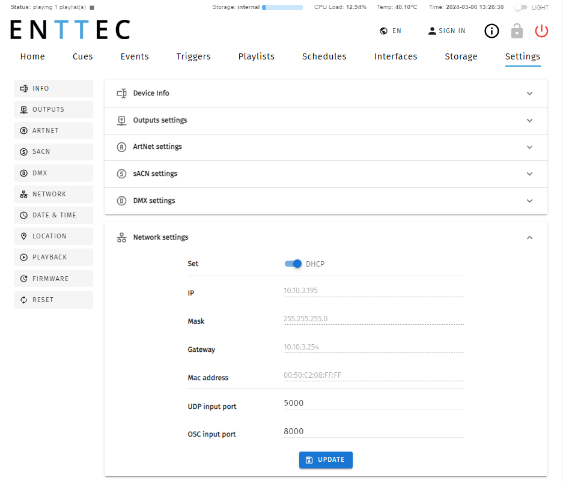Image resolution: width=563 pixels, height=481 pixels.
Task: Click the sACN sidebar icon
Action: (x=24, y=152)
